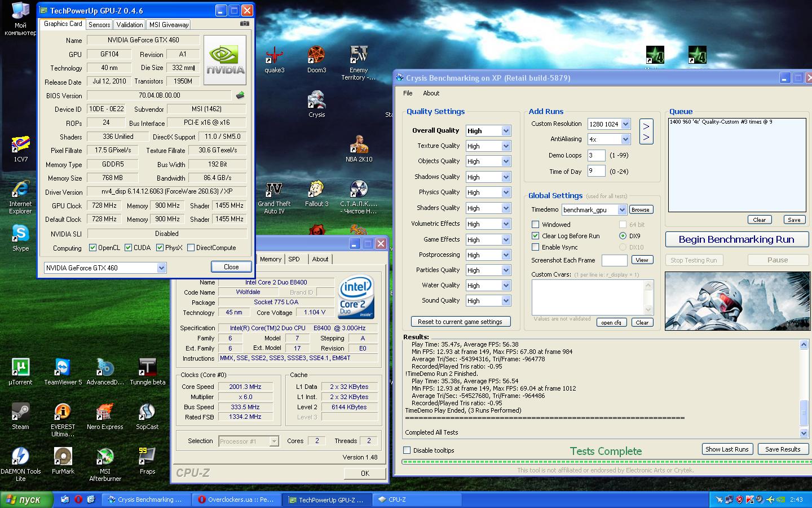Open the Fallout 3 desktop icon
This screenshot has height=508, width=812.
click(x=316, y=194)
